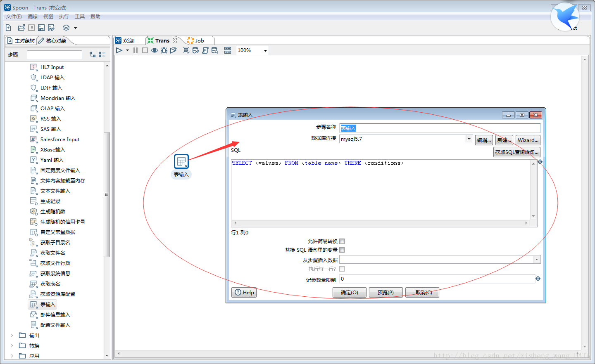The width and height of the screenshot is (595, 364).
Task: Open the run options dropdown arrow
Action: 127,50
